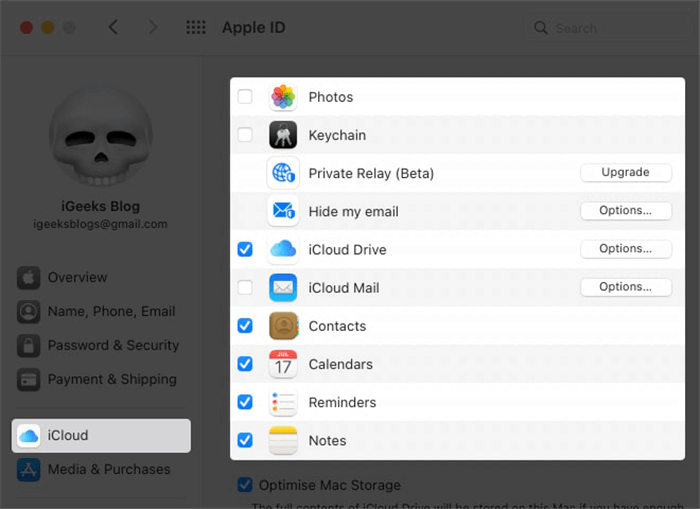
Task: Uncheck the Calendars checkbox
Action: tap(245, 364)
